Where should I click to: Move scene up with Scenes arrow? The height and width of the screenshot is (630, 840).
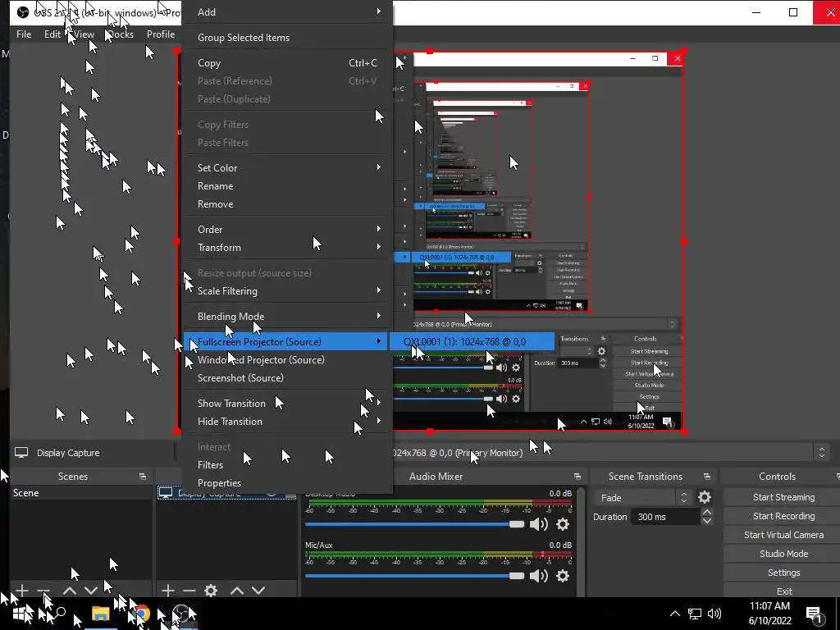click(x=69, y=591)
